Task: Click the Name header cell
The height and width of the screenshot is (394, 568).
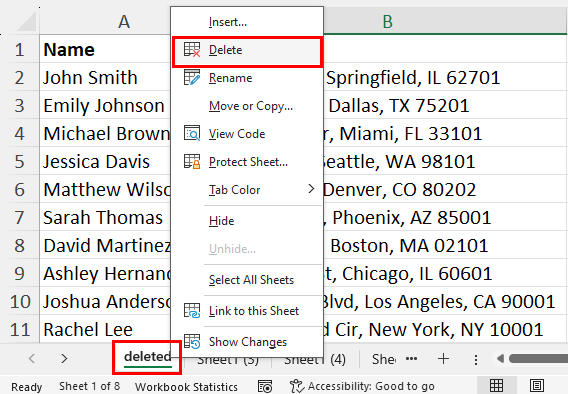Action: 105,50
